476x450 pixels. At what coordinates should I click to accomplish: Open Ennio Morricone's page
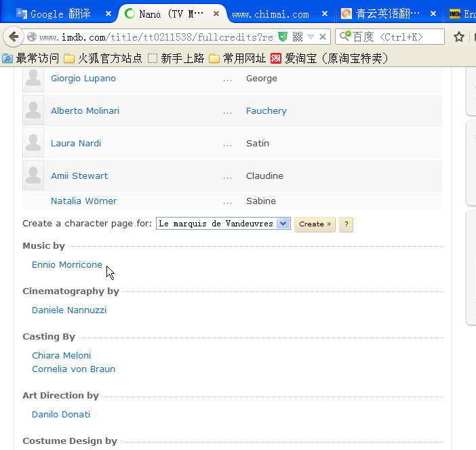click(67, 264)
